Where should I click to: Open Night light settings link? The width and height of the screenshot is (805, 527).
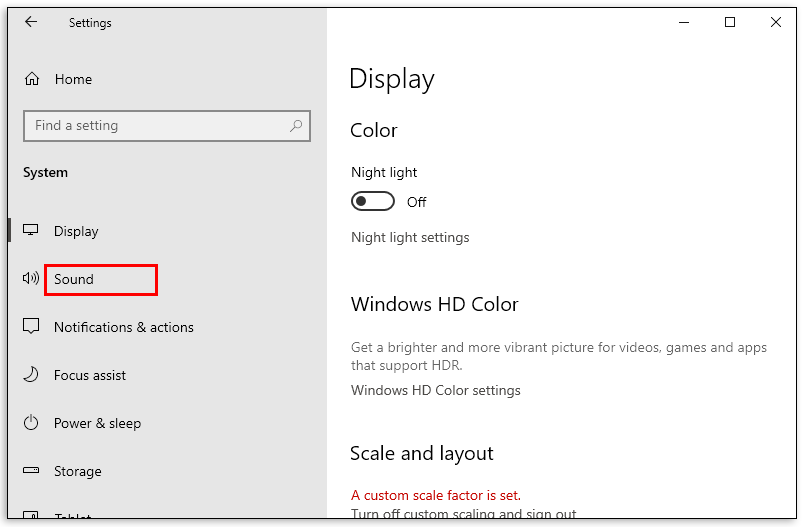(x=410, y=238)
